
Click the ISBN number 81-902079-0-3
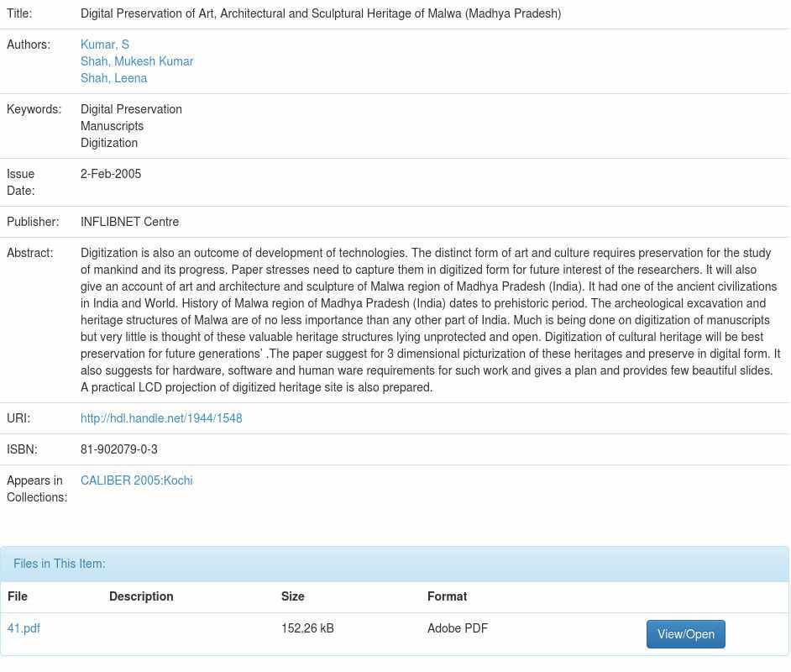point(118,449)
